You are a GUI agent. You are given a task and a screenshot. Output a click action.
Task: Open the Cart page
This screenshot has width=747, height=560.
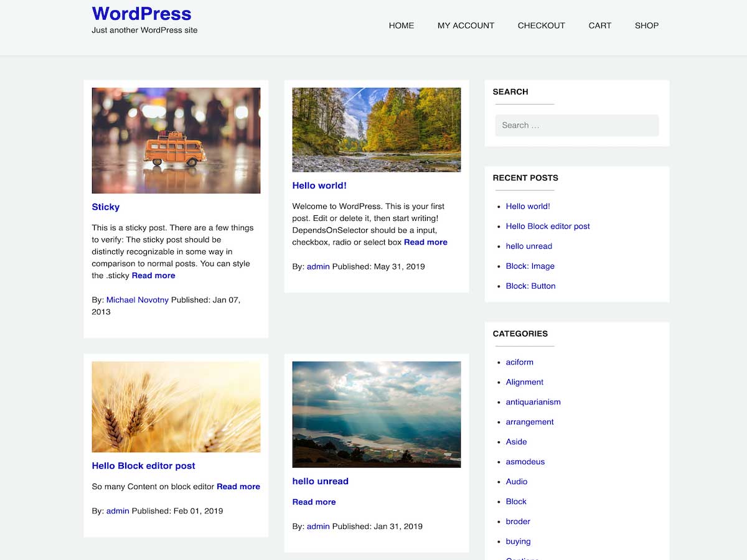pos(599,26)
